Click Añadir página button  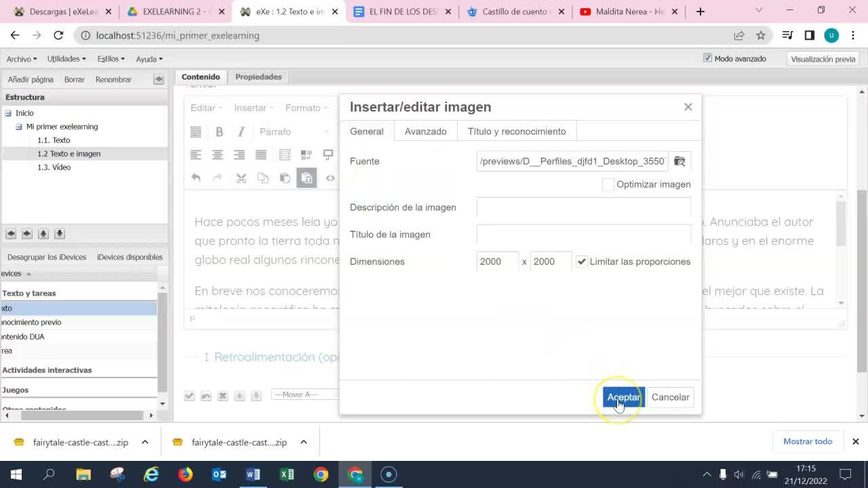31,79
